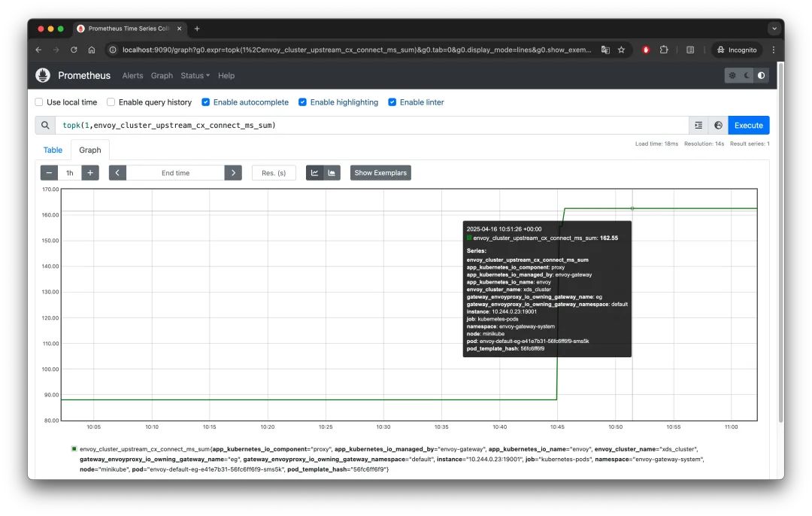Open the red extension icon in toolbar

(646, 50)
